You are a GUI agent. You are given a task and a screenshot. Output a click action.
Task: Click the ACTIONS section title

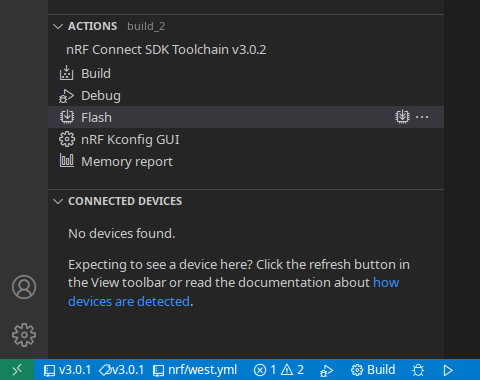click(x=93, y=26)
